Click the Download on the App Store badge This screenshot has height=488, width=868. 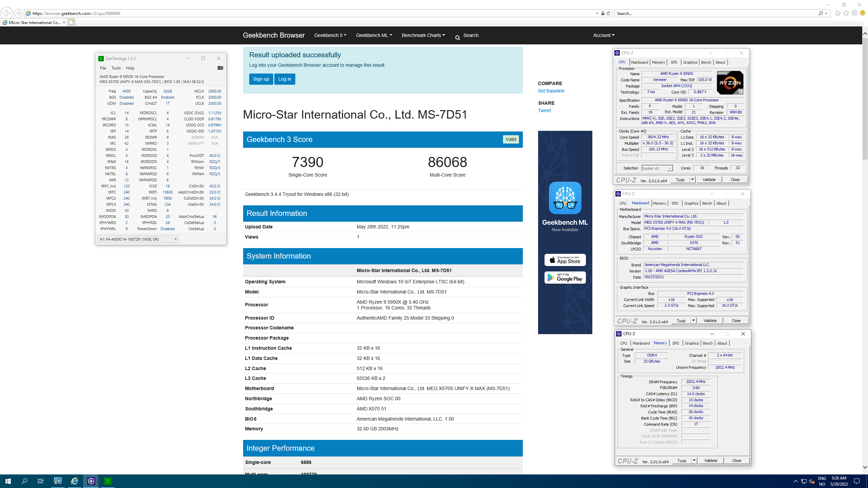[x=565, y=260]
